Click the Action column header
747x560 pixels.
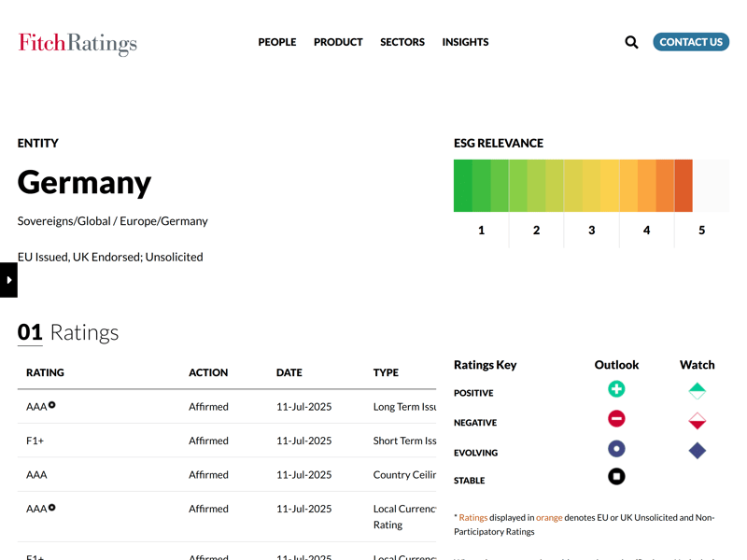[208, 372]
